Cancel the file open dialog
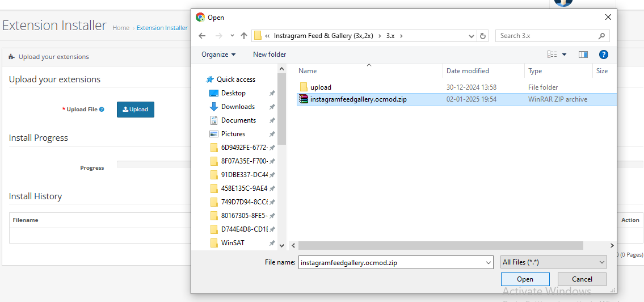Image resolution: width=644 pixels, height=302 pixels. (x=582, y=279)
